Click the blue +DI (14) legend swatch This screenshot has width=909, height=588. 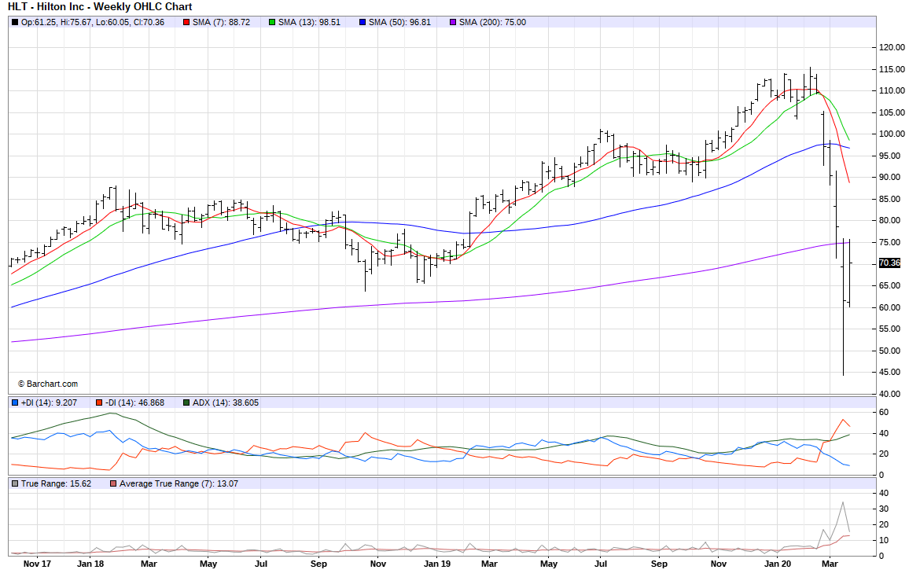click(x=15, y=402)
